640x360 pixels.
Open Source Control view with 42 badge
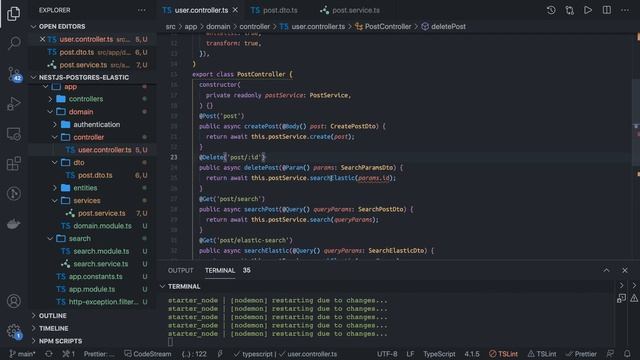[14, 74]
